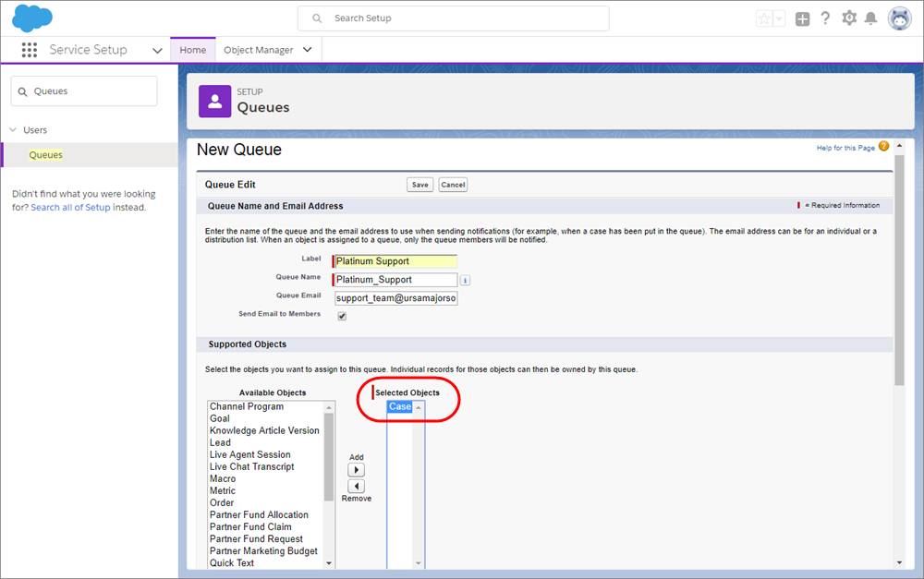This screenshot has width=924, height=579.
Task: Click the Salesforce cloud logo
Action: pos(32,18)
